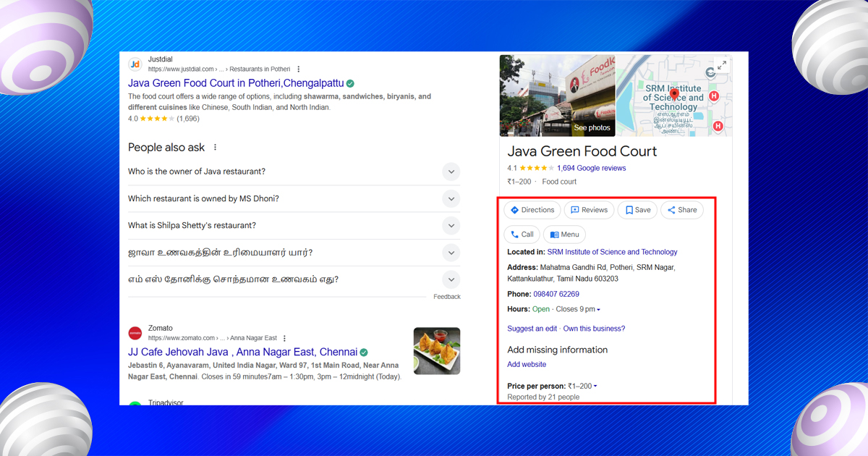Get Directions to Java Green Food Court
The height and width of the screenshot is (456, 868).
click(532, 210)
